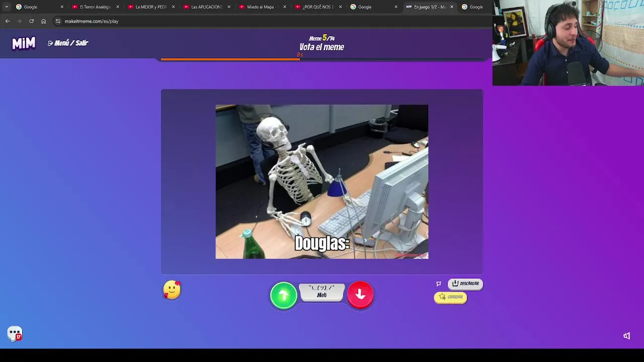Screen dimensions: 644x362
Task: Downvote the meme with the red arrow button
Action: [x=360, y=295]
